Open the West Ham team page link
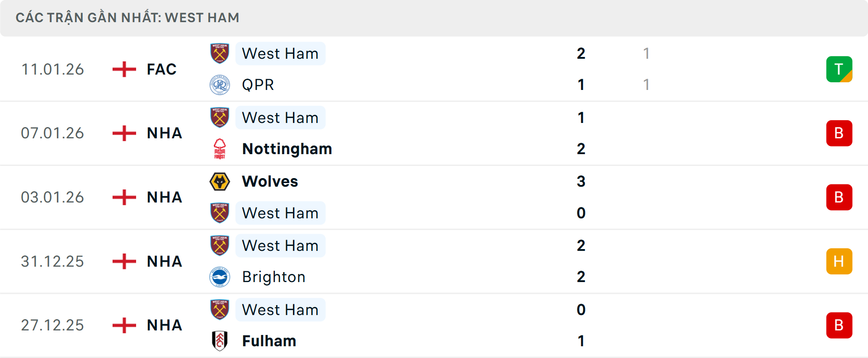This screenshot has width=868, height=358. [280, 53]
